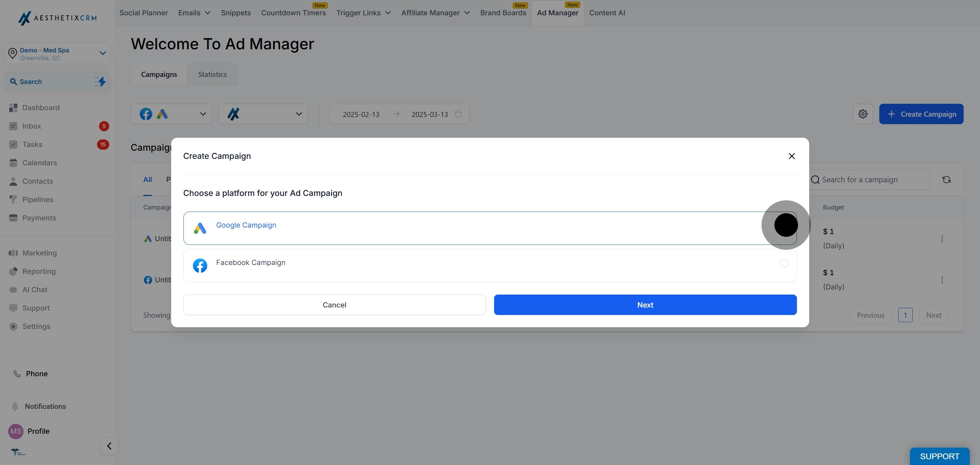
Task: Click the Search for a campaign field
Action: pos(869,180)
